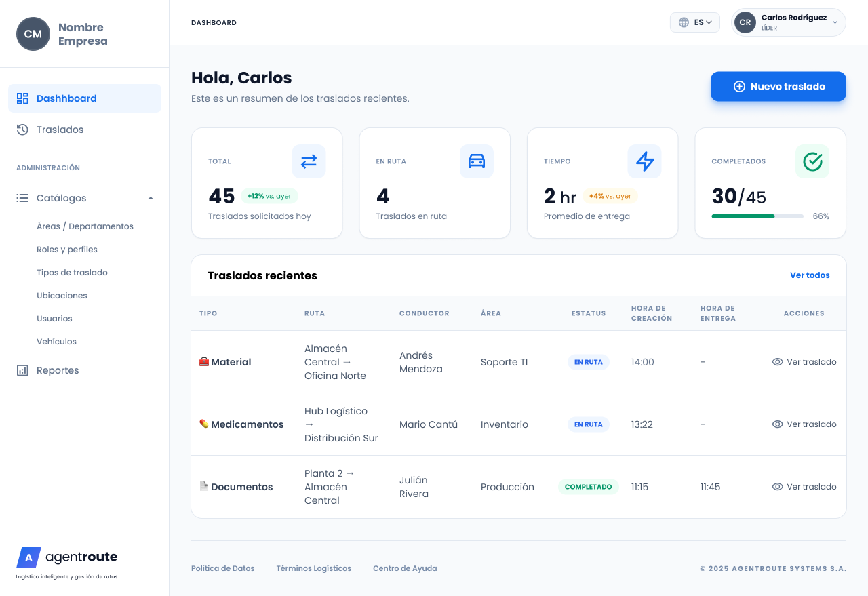
Task: Expand the Carlos Rodríguez user menu chevron
Action: pos(835,22)
